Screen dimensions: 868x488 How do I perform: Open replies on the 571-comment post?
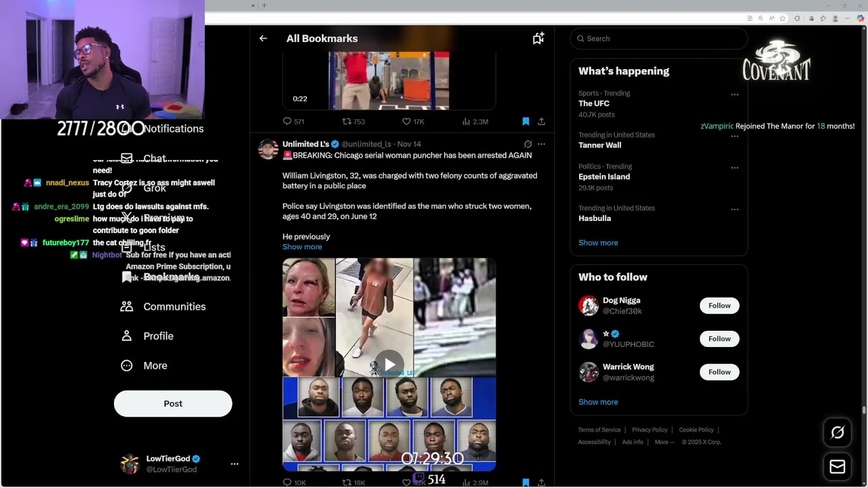coord(293,121)
